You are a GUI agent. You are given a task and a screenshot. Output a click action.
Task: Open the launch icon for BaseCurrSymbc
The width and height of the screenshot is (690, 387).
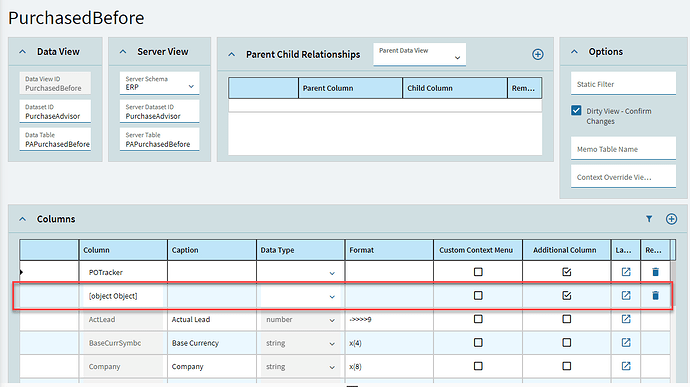[626, 343]
